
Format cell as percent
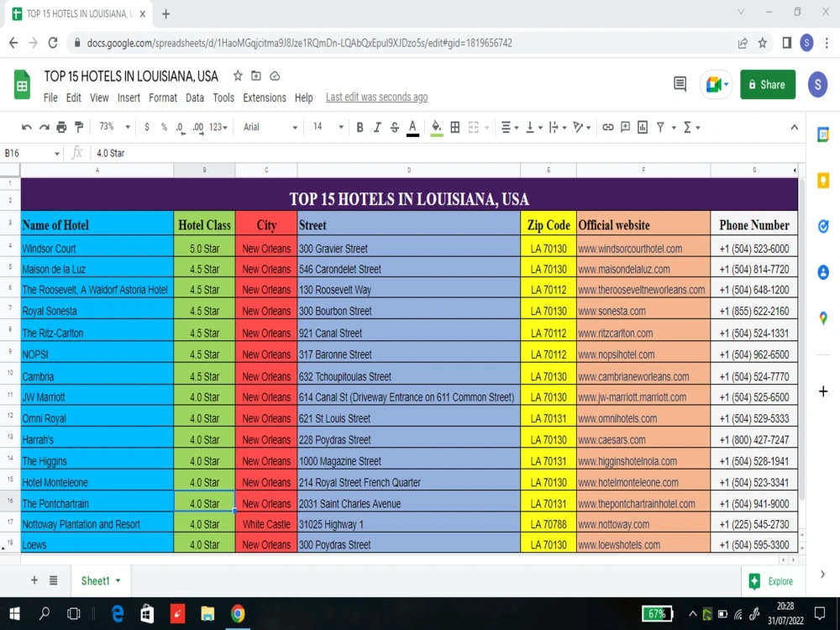click(164, 128)
